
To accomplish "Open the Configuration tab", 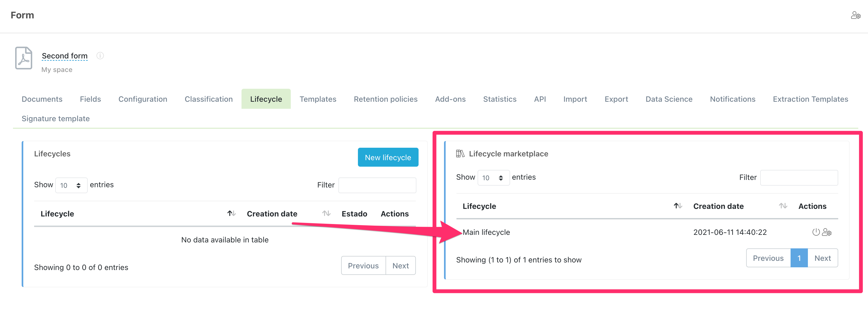I will 143,99.
